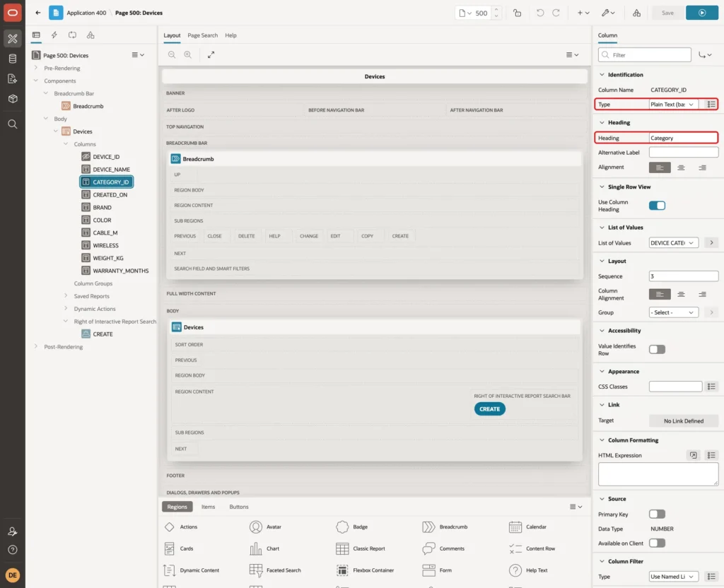Toggle Available on Client switch
This screenshot has height=588, width=724.
tap(657, 543)
